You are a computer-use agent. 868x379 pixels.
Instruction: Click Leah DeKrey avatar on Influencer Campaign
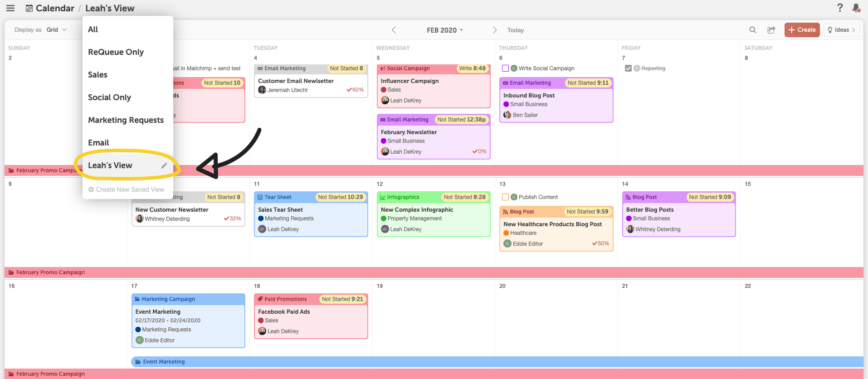(385, 100)
